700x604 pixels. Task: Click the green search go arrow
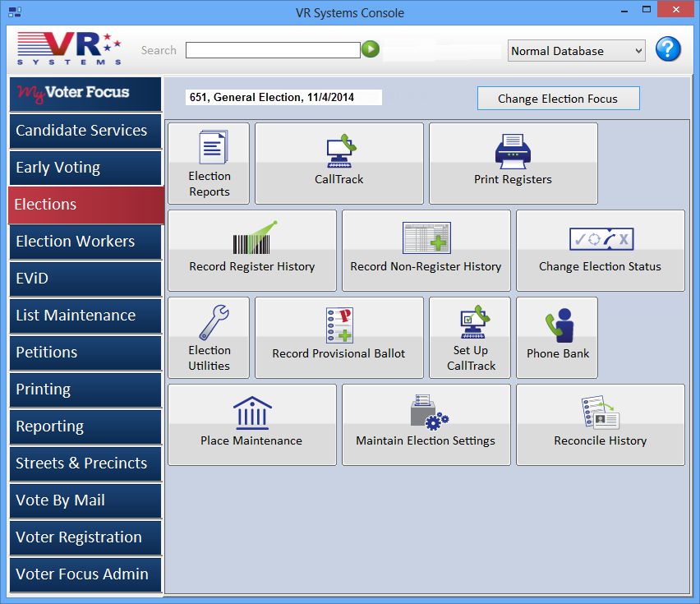tap(371, 49)
